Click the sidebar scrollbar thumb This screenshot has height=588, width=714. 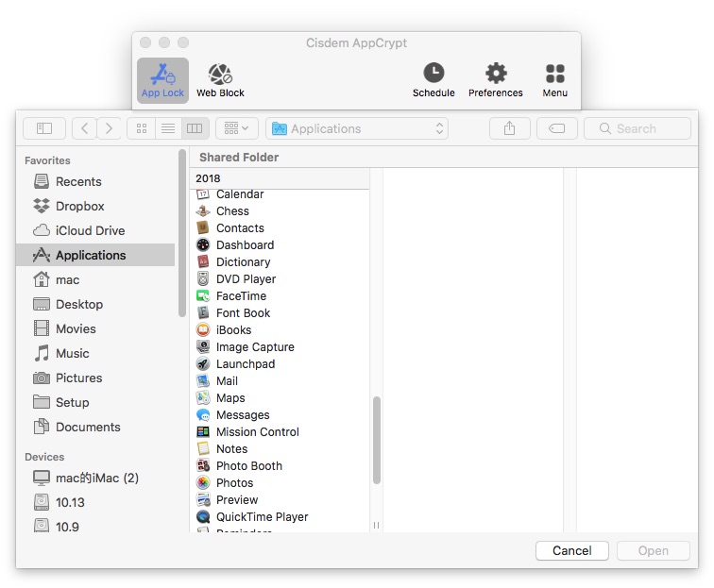(x=182, y=233)
